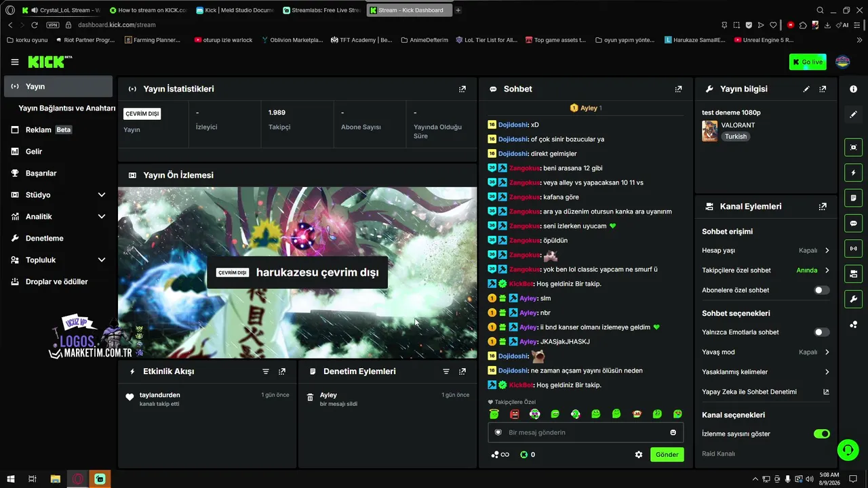Click the info icon in right rail
The height and width of the screenshot is (488, 868).
[x=853, y=89]
